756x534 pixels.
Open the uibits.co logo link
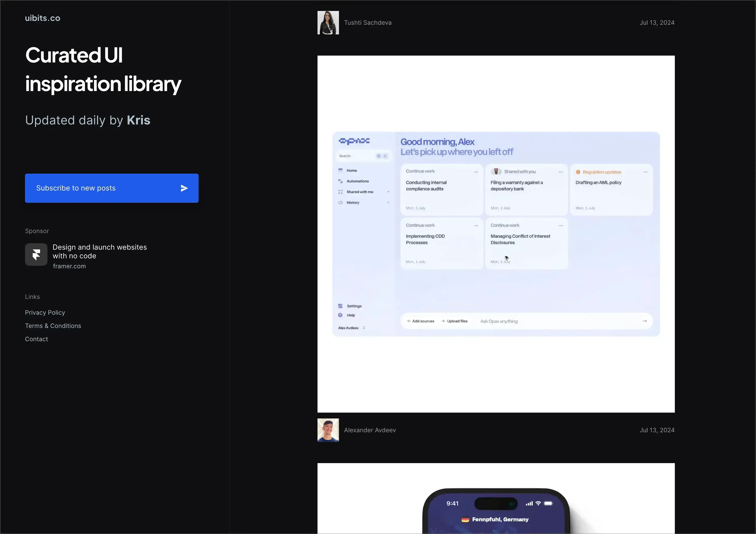pos(42,18)
